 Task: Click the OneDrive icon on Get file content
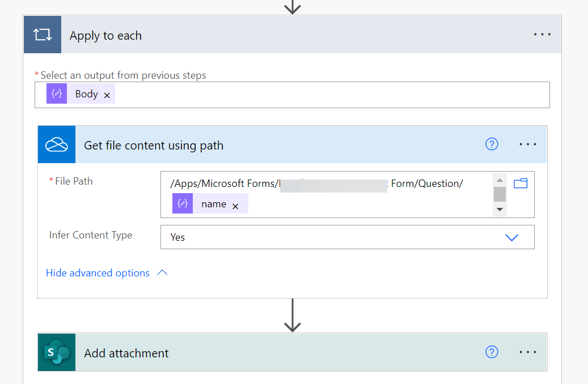(x=57, y=145)
